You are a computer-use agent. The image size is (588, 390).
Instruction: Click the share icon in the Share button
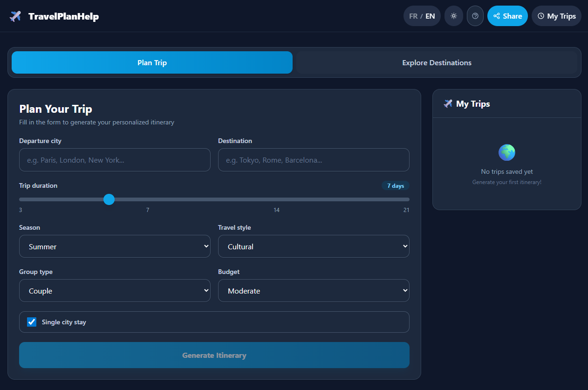pos(496,16)
